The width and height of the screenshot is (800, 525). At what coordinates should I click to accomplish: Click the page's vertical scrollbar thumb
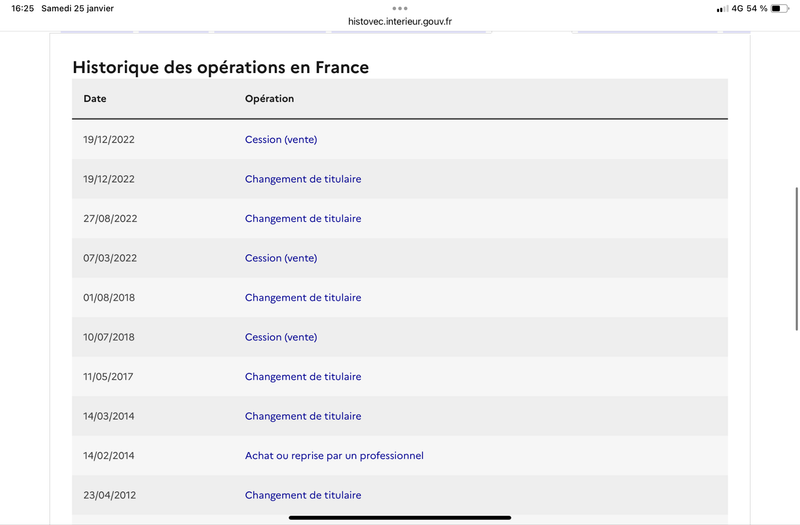click(x=797, y=259)
